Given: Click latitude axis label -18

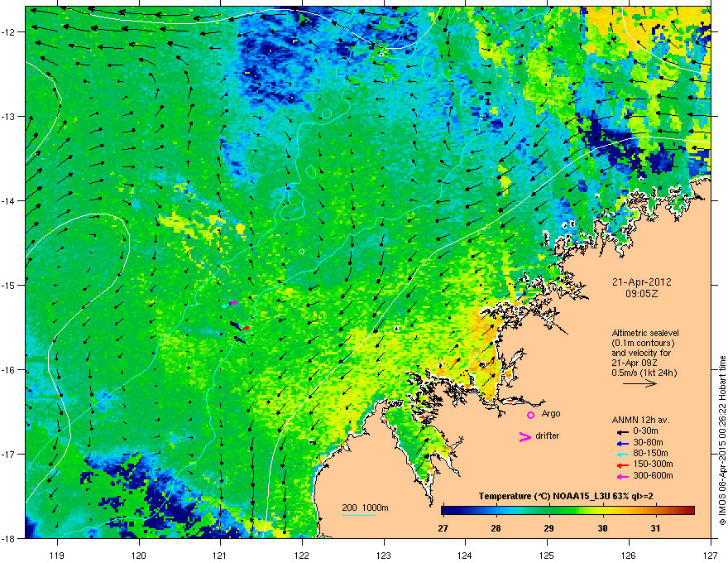Looking at the screenshot, I should pos(8,538).
